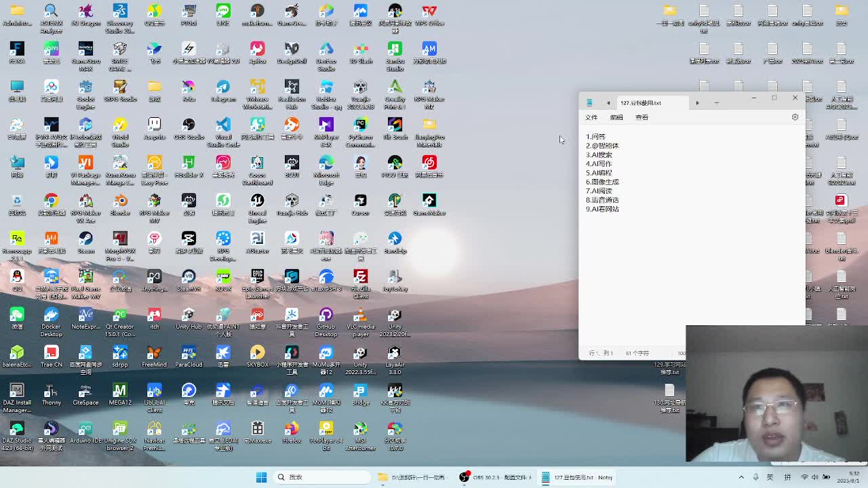
Task: Select the WPS Office desktop icon
Action: coord(429,15)
